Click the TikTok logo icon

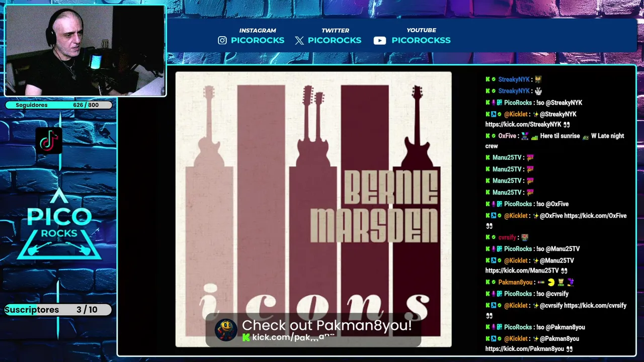pyautogui.click(x=49, y=140)
